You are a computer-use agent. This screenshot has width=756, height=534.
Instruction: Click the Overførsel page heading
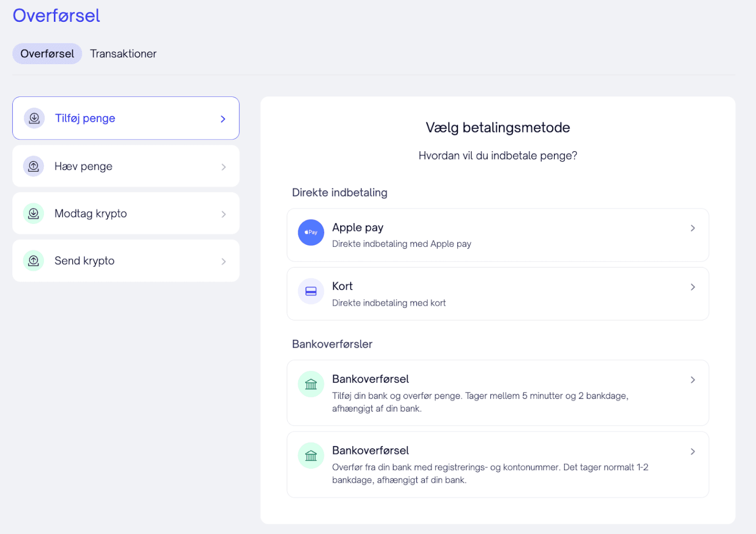56,16
